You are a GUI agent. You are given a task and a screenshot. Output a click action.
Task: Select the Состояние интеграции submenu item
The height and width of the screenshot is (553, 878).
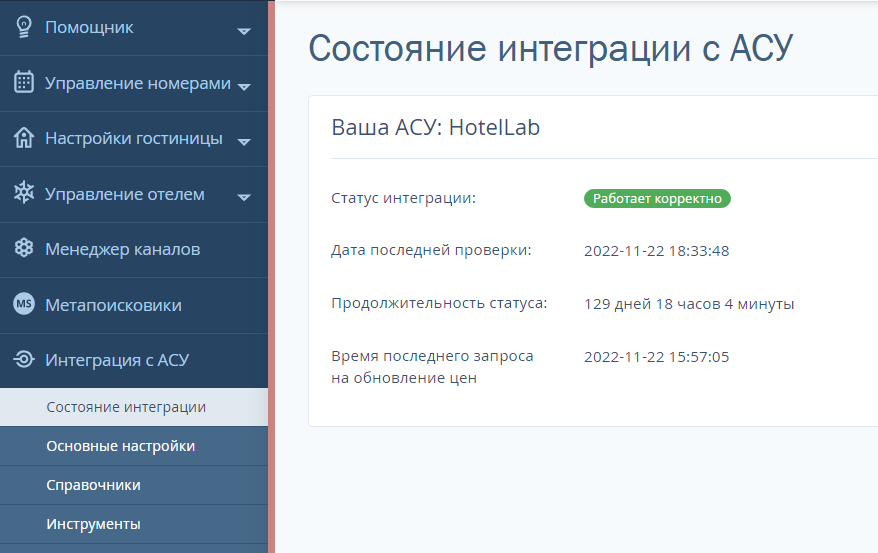[x=126, y=407]
